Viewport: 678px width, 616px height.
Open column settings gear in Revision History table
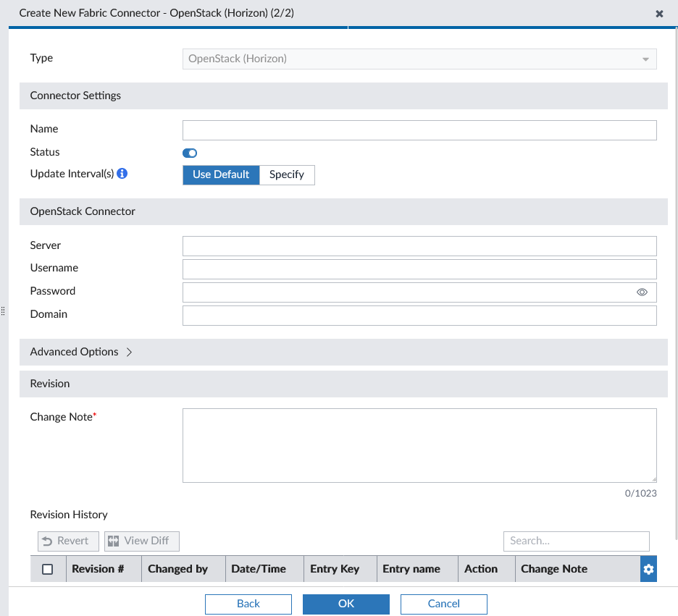[x=648, y=569]
